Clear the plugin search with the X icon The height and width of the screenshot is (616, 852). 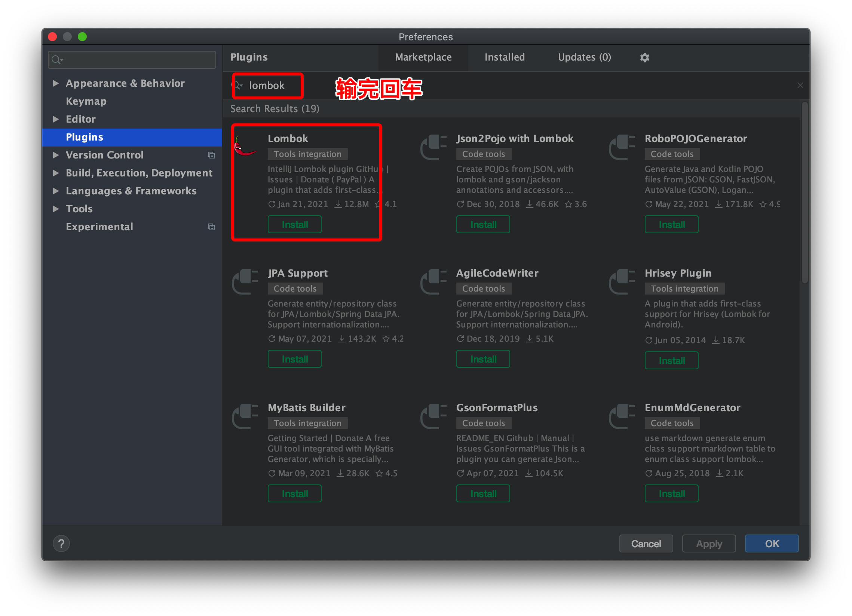point(800,86)
